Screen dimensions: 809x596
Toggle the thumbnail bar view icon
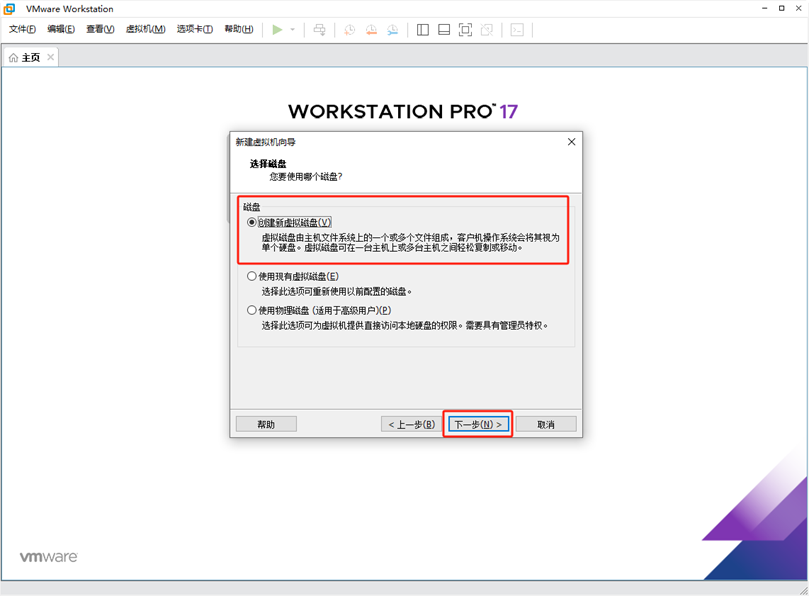444,30
